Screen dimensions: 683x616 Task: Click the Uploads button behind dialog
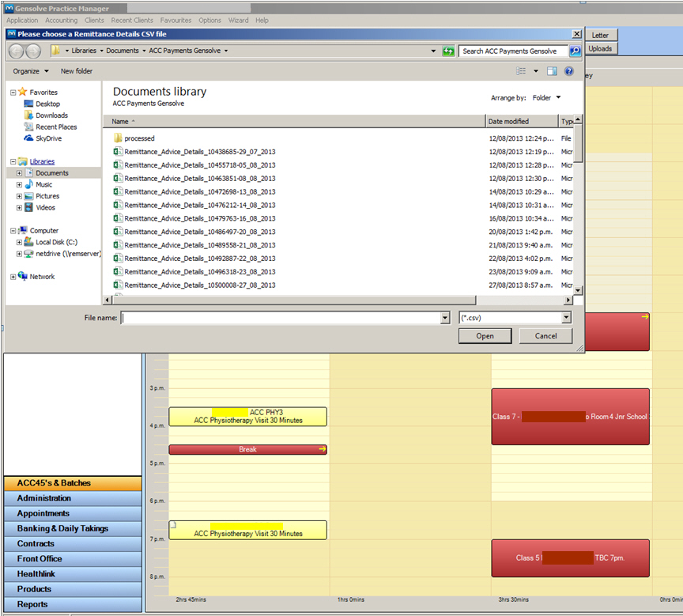point(600,49)
